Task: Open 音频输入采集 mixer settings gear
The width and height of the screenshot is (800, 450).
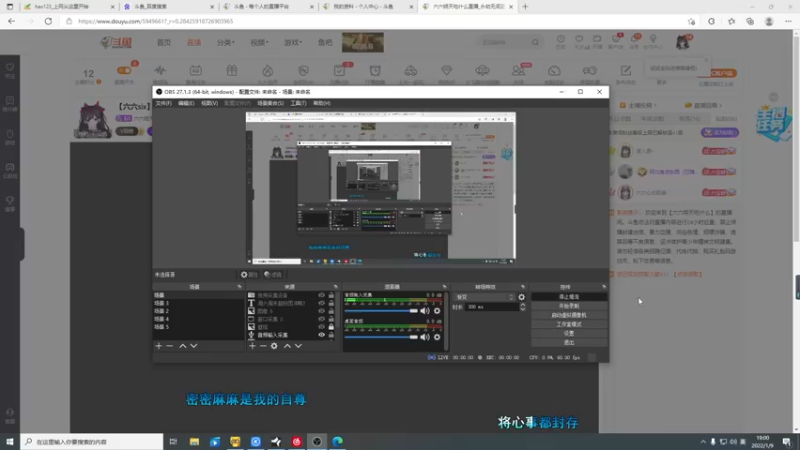Action: point(437,311)
